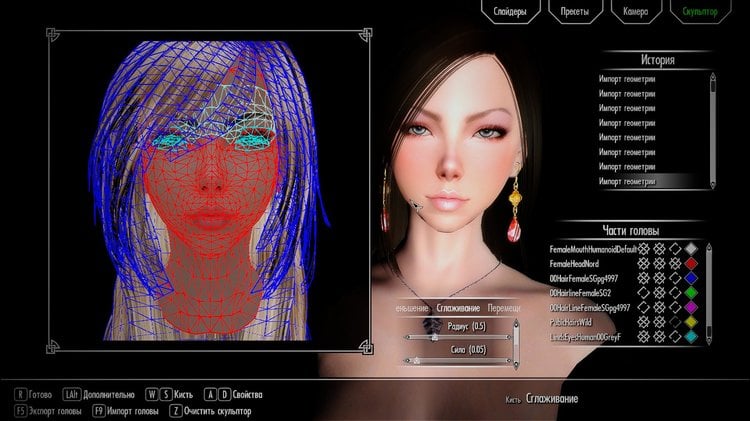750x421 pixels.
Task: Click right arrow of Сила slider
Action: (508, 361)
